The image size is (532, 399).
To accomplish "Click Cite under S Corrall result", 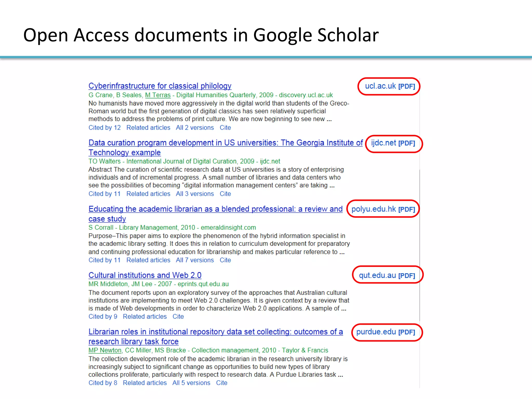I will click(x=225, y=260).
